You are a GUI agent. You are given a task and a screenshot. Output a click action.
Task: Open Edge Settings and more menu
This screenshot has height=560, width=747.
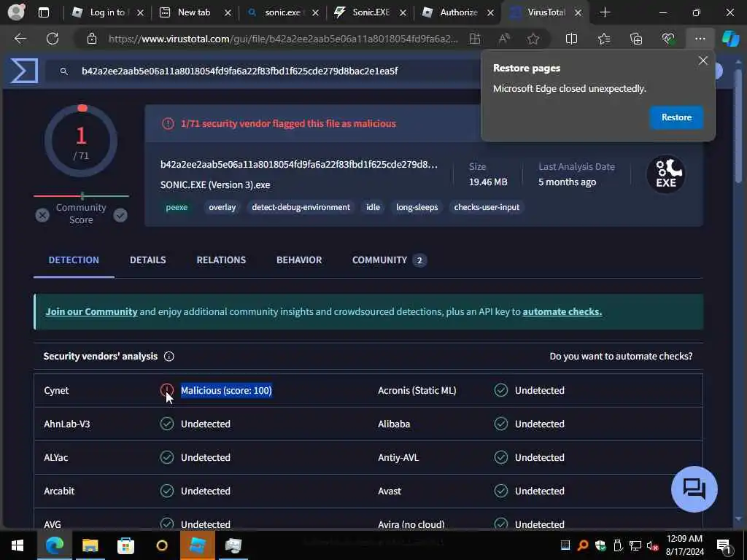700,39
